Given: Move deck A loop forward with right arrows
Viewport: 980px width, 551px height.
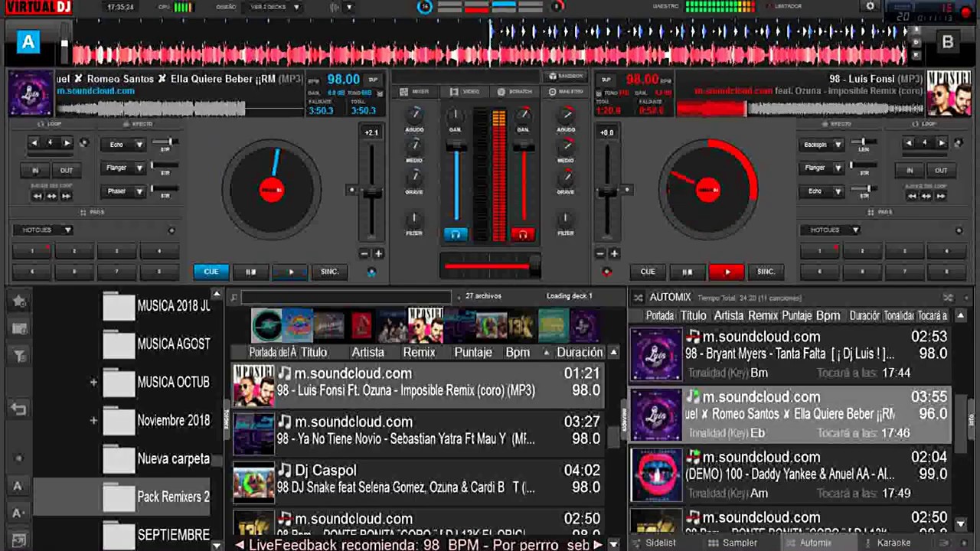Looking at the screenshot, I should pos(65,197).
